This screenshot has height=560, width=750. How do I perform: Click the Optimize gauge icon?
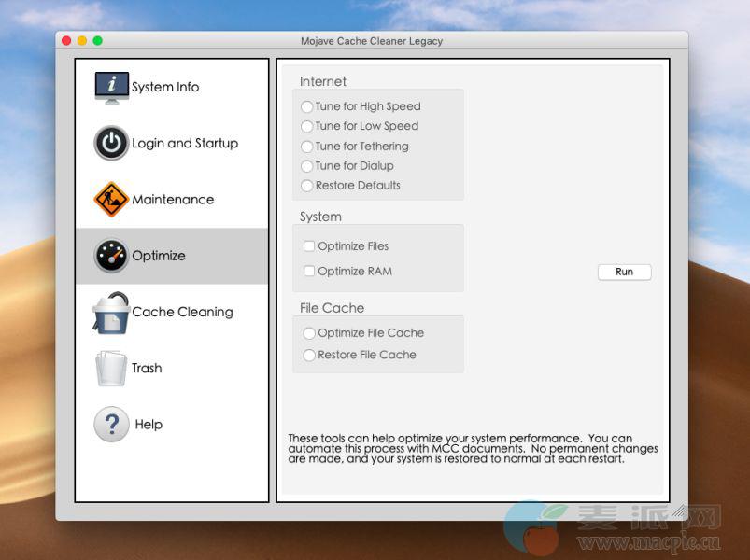pyautogui.click(x=111, y=256)
